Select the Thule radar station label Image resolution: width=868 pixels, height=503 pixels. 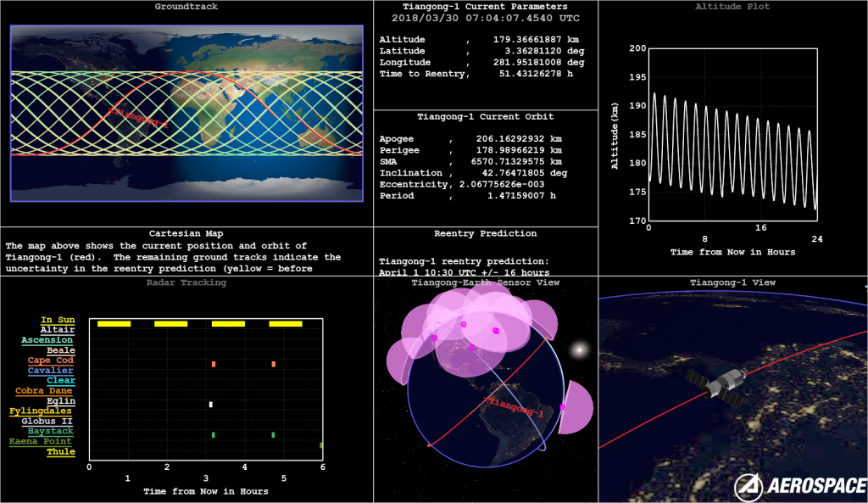click(x=60, y=452)
